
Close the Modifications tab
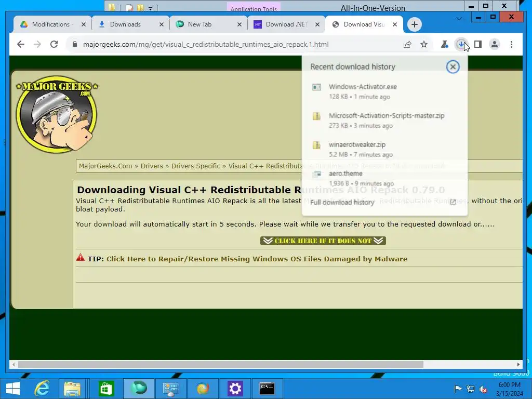(x=84, y=24)
